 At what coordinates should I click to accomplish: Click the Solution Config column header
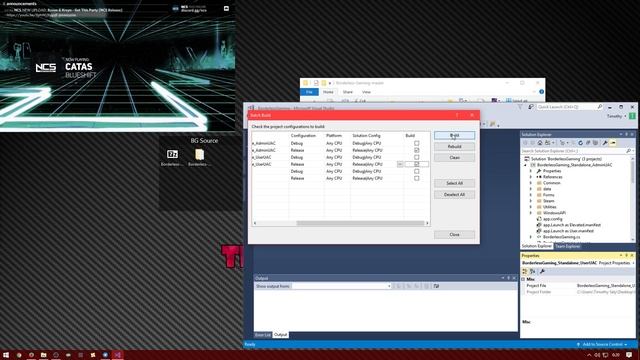point(367,136)
